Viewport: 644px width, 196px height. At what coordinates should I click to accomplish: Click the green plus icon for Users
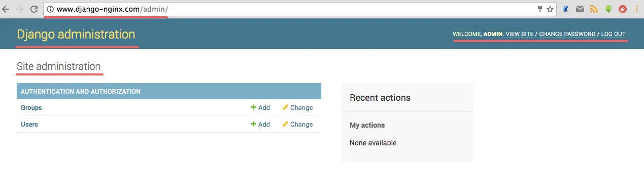click(253, 124)
